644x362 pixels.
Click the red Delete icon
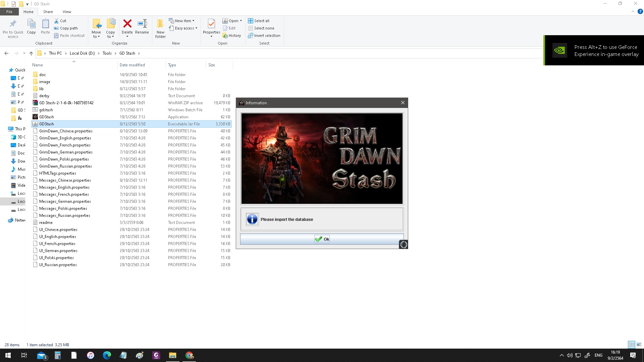(x=127, y=24)
